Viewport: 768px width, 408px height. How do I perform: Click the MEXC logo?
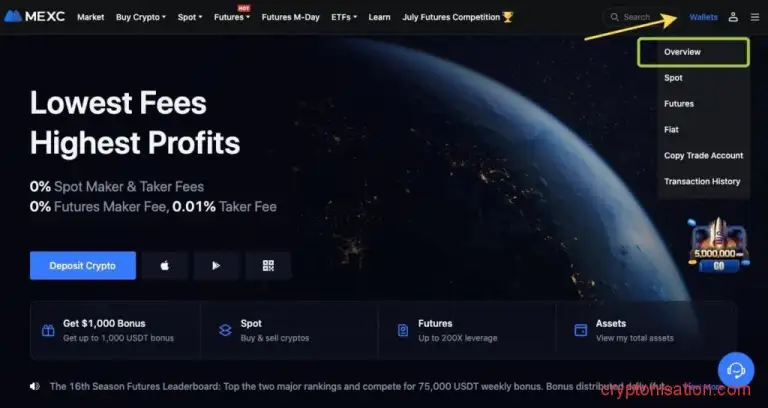(x=34, y=17)
